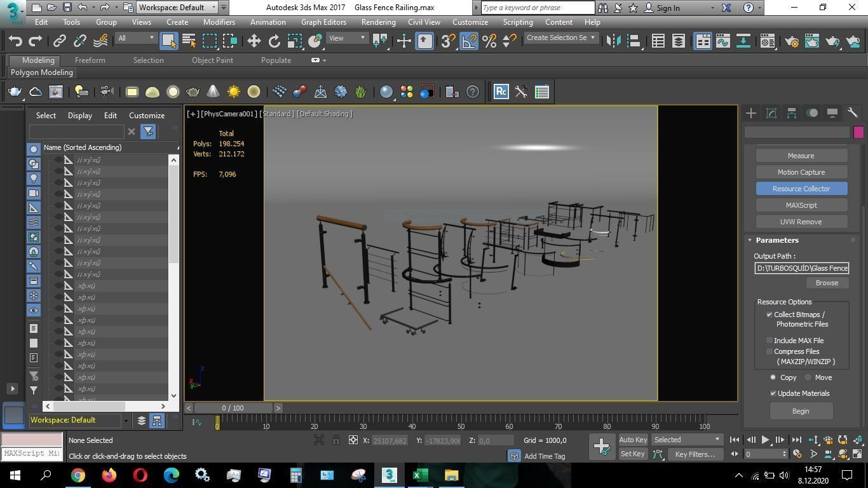Screen dimensions: 868x488
Task: Enable Compress Files checkbox
Action: [x=770, y=351]
